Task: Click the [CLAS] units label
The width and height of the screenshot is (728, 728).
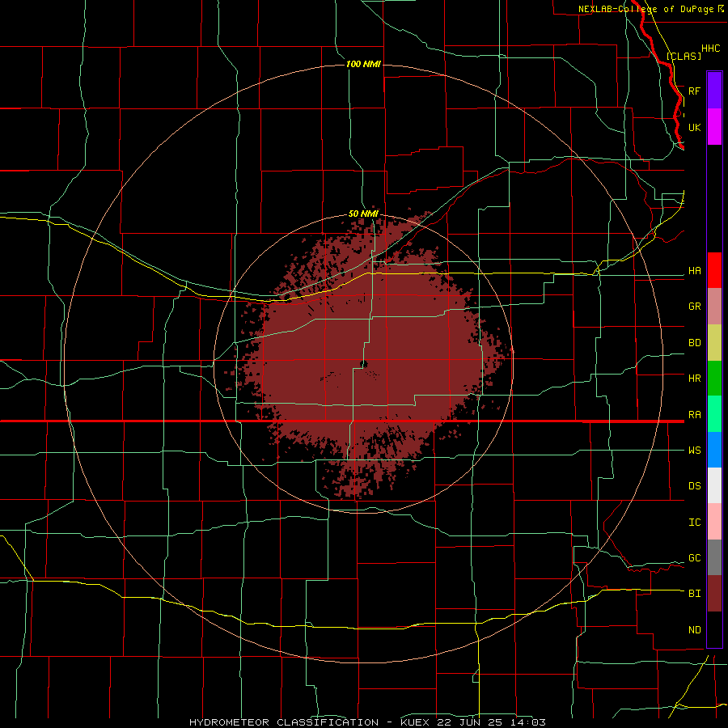Action: pyautogui.click(x=684, y=56)
